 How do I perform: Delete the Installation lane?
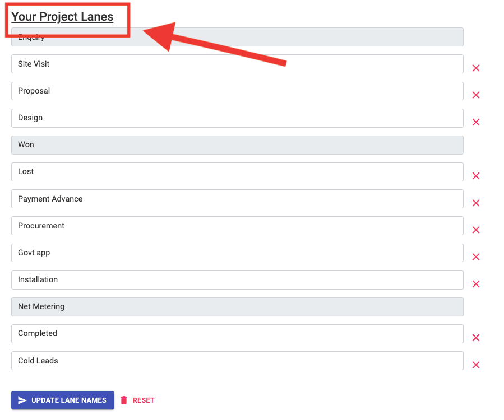[x=476, y=284]
